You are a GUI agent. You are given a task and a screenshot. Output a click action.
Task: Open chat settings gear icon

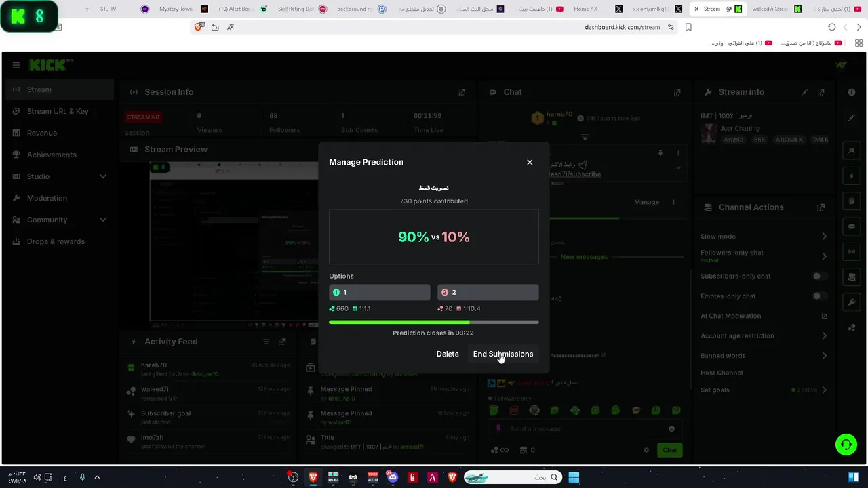tap(646, 450)
